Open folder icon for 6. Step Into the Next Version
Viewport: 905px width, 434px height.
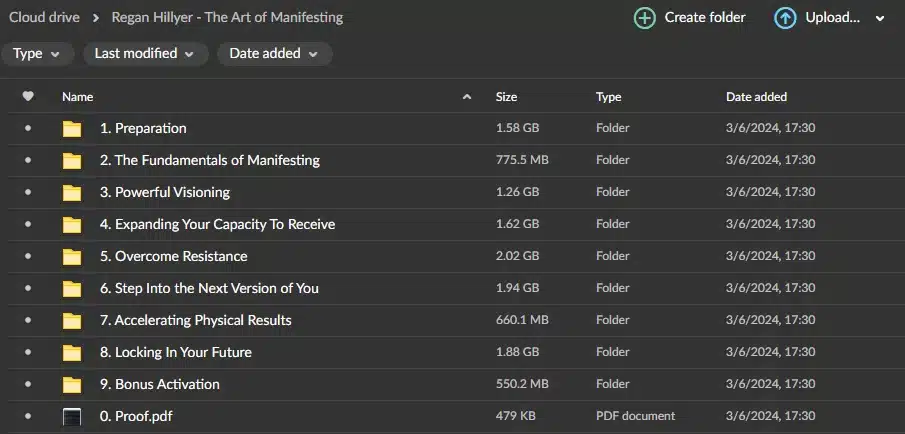tap(72, 289)
